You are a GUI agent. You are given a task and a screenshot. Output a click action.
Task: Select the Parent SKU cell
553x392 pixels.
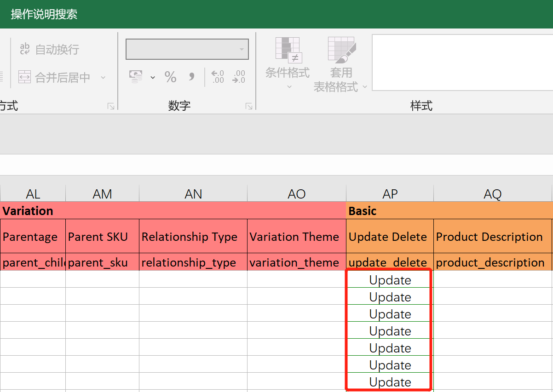(x=102, y=236)
